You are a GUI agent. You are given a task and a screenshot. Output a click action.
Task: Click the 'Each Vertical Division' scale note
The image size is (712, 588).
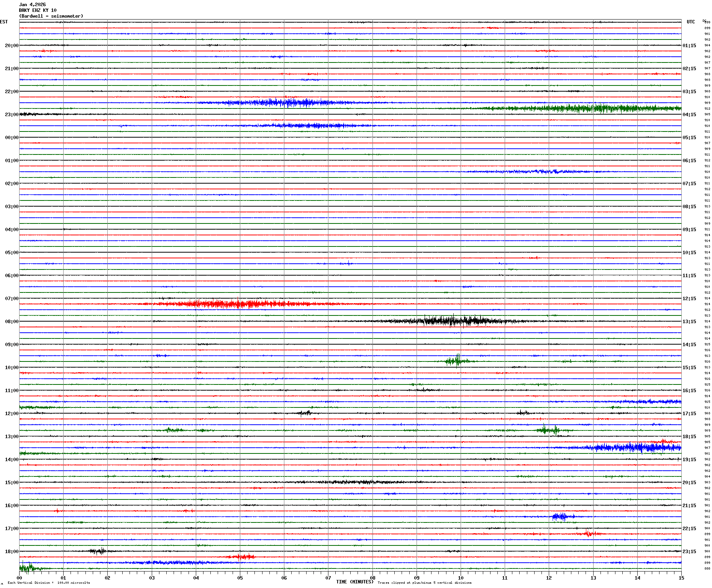[x=49, y=583]
